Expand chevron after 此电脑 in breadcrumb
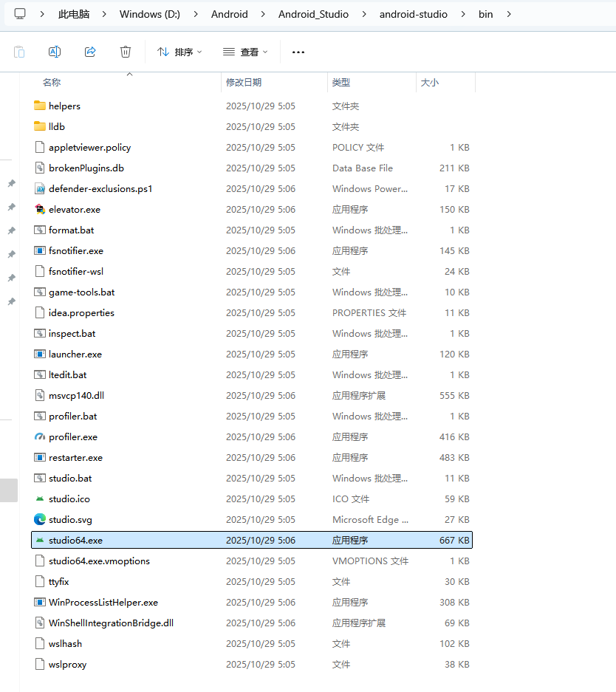Viewport: 616px width, 692px height. click(104, 14)
